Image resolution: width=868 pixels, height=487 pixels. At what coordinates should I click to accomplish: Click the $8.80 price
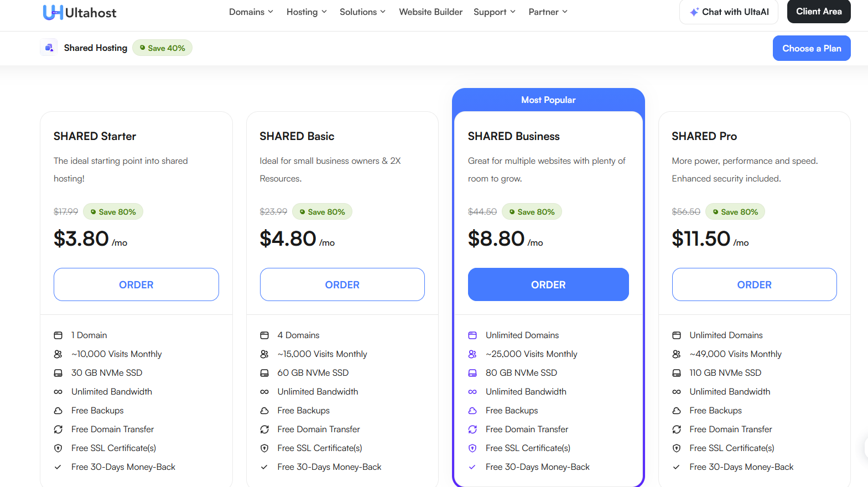(x=496, y=239)
